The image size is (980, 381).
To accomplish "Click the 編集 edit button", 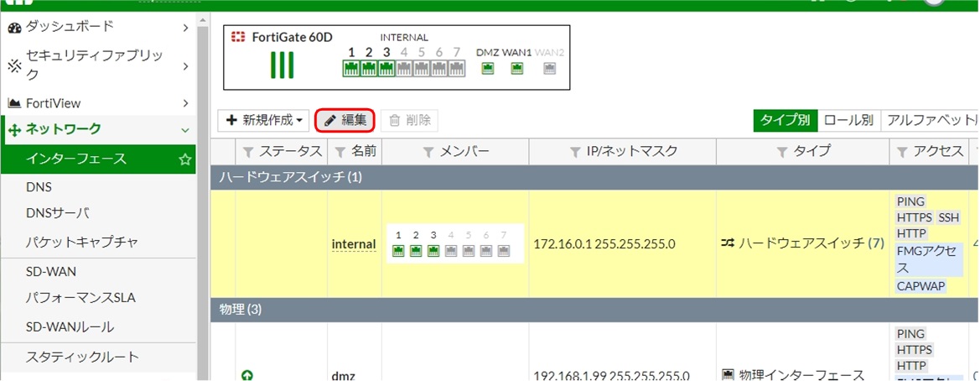I will coord(345,120).
